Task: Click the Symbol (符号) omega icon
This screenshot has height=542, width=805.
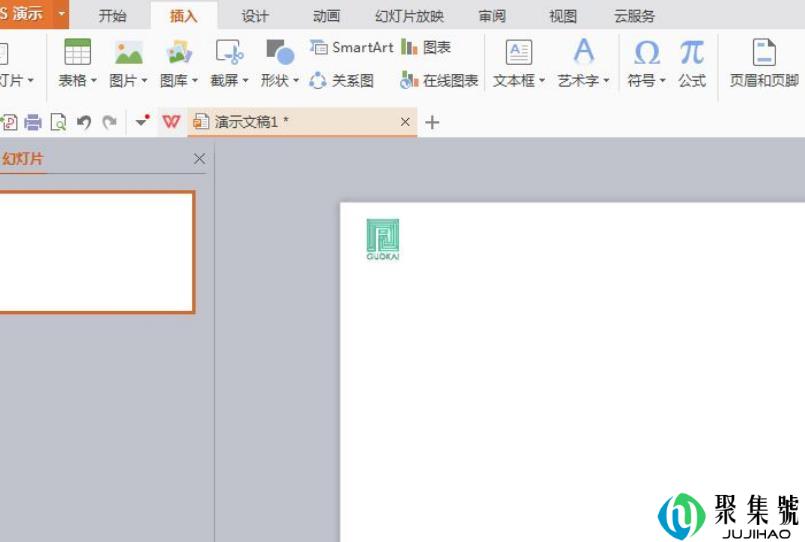Action: click(x=647, y=52)
